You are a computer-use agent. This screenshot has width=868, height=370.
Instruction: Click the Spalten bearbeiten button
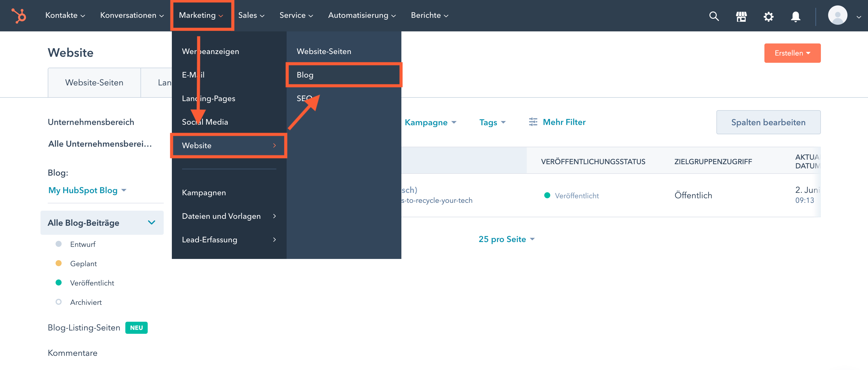768,122
